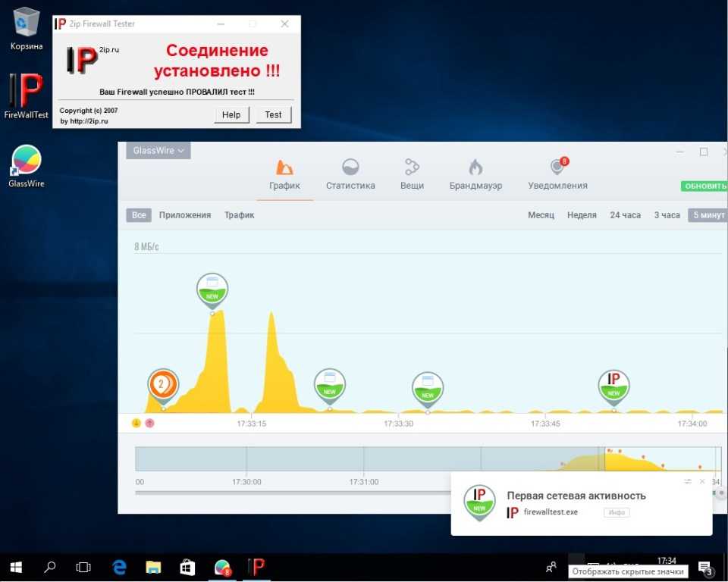Image resolution: width=728 pixels, height=582 pixels.
Task: Toggle the pink upload traffic indicator
Action: (149, 423)
